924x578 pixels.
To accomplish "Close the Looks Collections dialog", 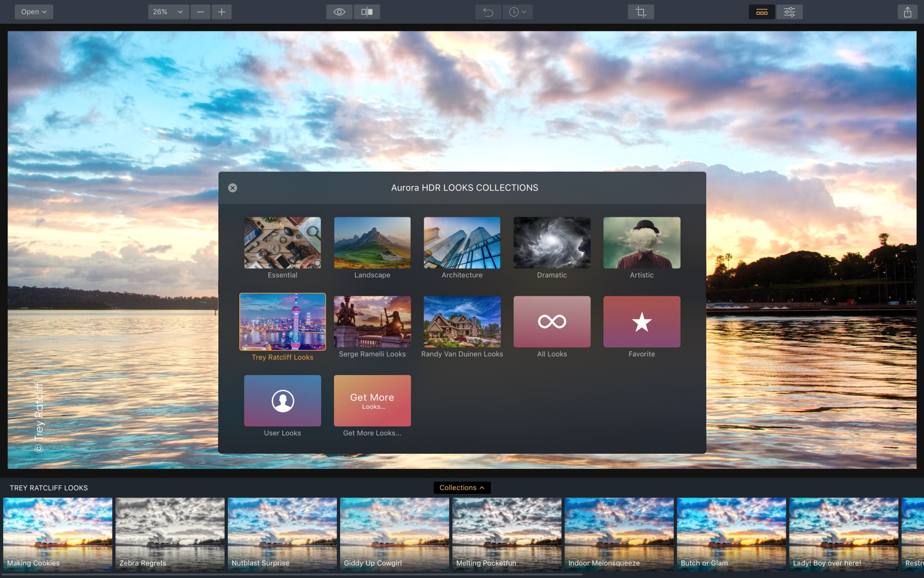I will [232, 188].
